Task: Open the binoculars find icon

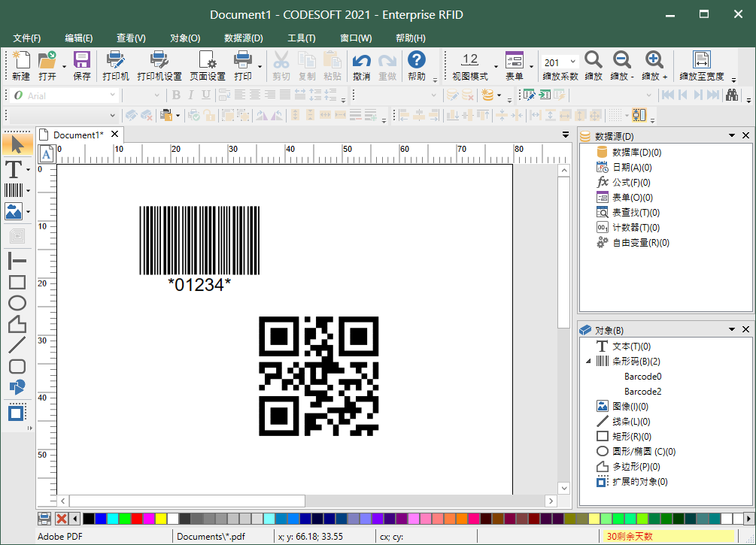Action: [x=732, y=95]
